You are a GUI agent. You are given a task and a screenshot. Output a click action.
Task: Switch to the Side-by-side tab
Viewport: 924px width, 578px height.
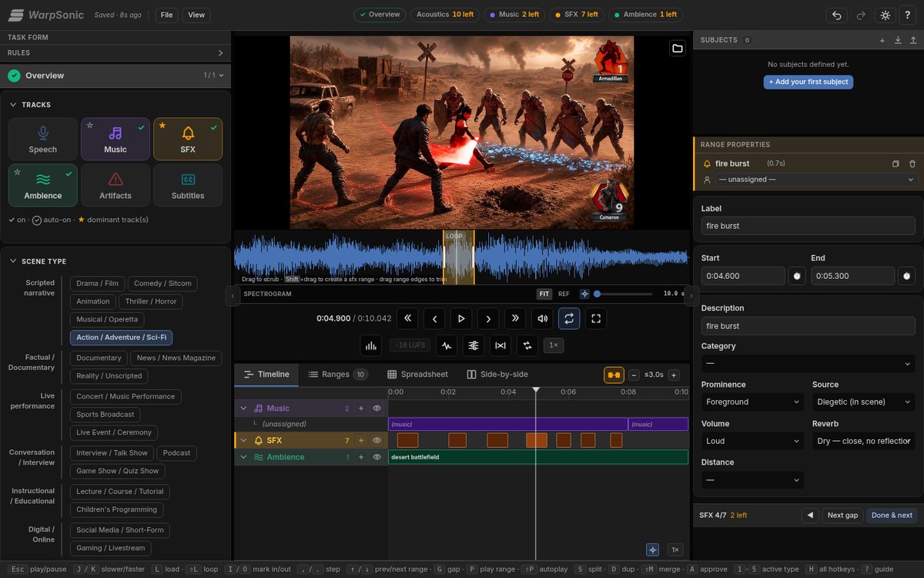pyautogui.click(x=497, y=375)
